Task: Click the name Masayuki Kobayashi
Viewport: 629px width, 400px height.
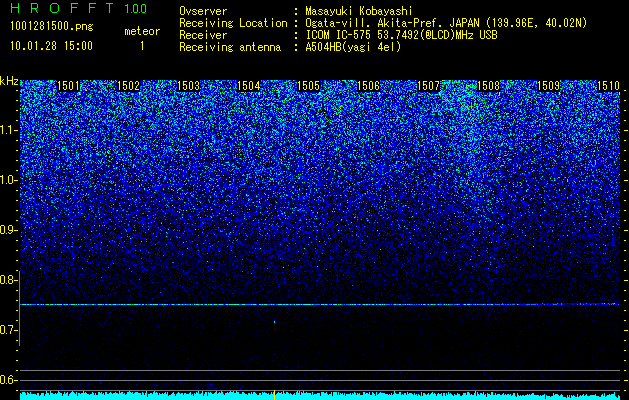Action: (359, 11)
